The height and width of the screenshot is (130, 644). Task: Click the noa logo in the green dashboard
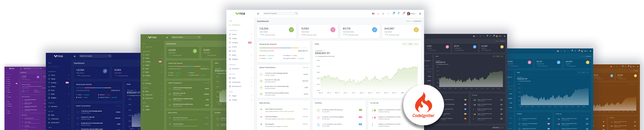(x=152, y=37)
